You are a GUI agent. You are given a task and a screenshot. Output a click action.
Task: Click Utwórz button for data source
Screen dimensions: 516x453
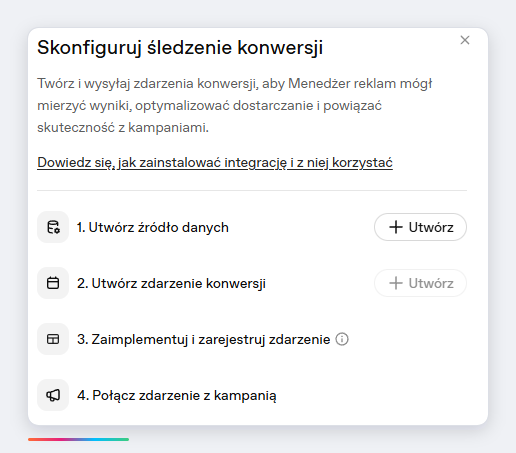(420, 227)
